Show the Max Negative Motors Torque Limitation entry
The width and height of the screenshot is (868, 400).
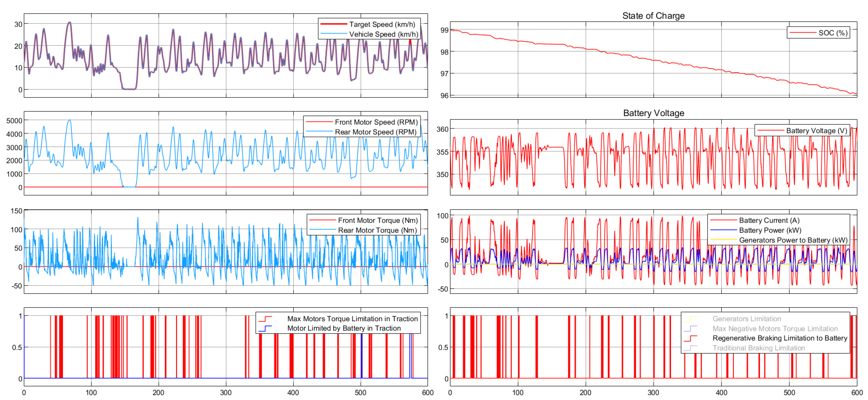coord(775,328)
